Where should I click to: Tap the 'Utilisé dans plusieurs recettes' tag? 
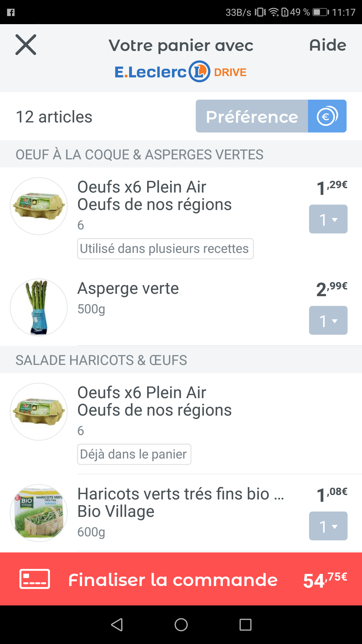click(165, 249)
